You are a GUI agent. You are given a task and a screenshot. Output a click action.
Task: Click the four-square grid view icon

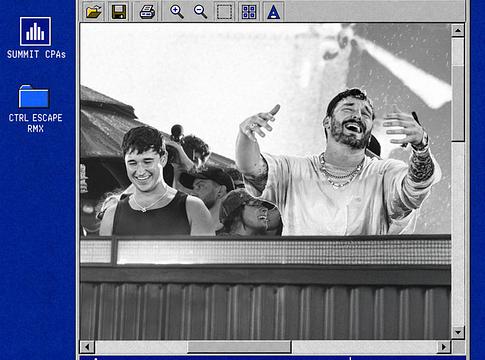point(249,12)
